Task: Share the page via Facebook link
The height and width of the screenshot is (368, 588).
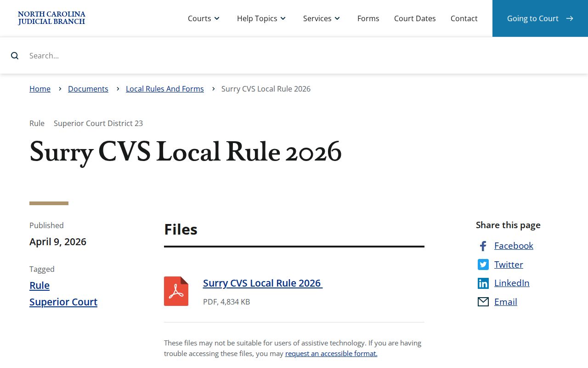Action: pos(514,246)
